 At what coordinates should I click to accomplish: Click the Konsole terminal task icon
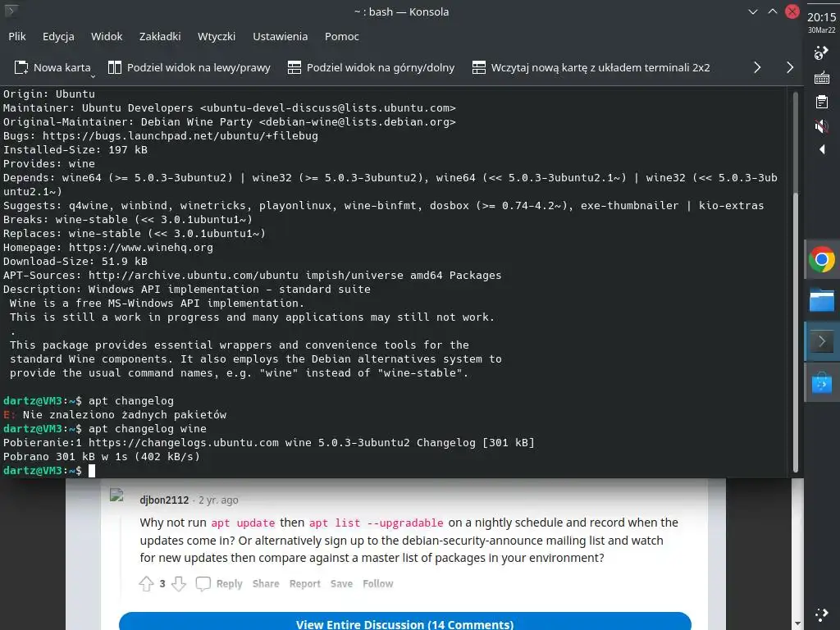[x=821, y=341]
